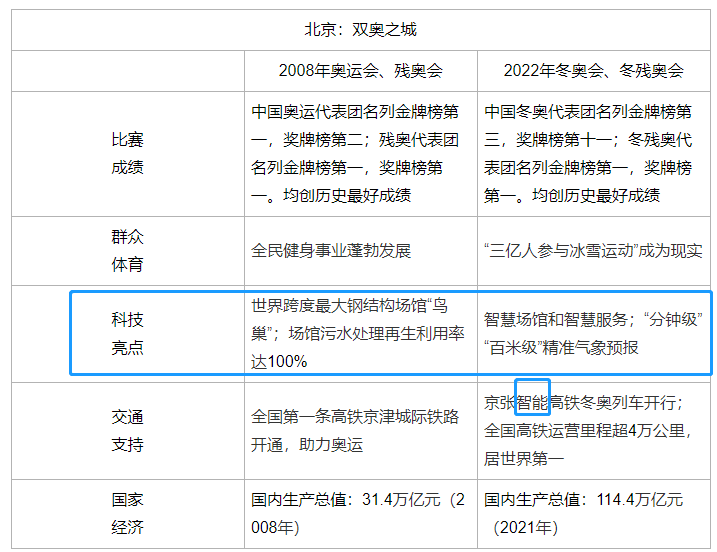This screenshot has height=552, width=717.
Task: Click the cell 国内生产总值：114.4万亿元
Action: 594,514
